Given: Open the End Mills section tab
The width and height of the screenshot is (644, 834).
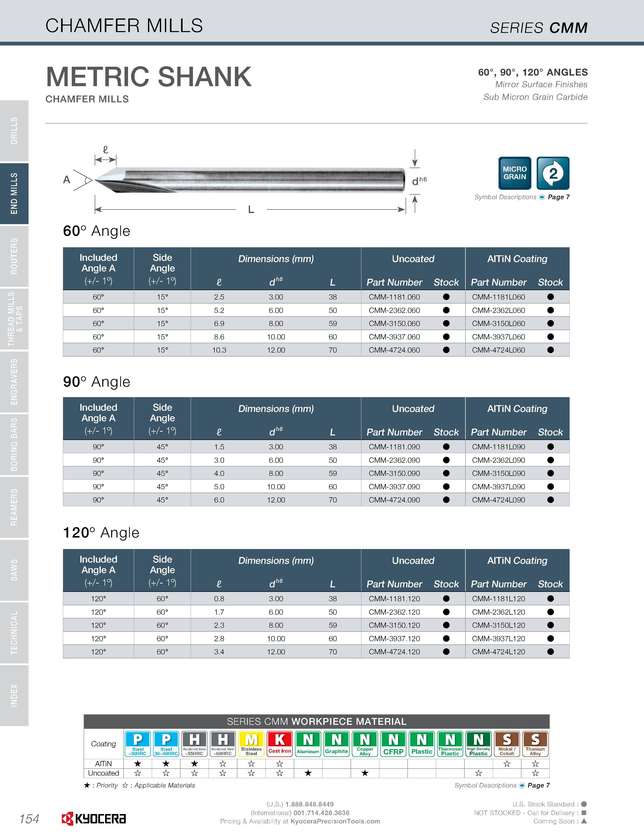Looking at the screenshot, I should [14, 194].
